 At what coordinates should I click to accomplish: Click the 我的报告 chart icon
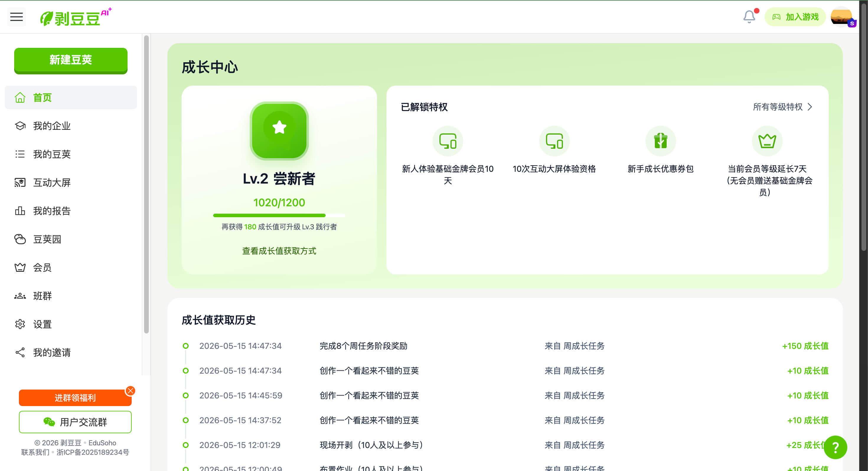point(20,211)
